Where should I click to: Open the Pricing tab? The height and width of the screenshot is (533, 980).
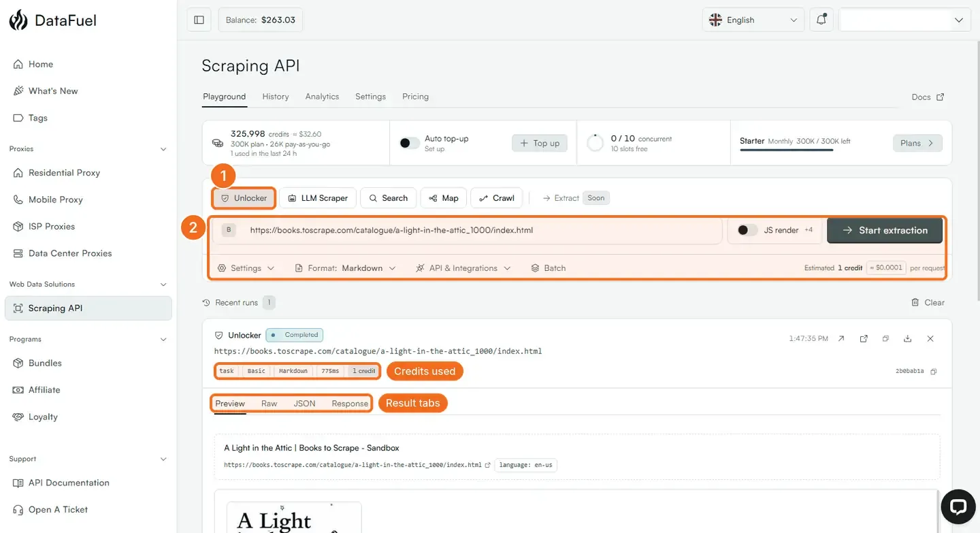pyautogui.click(x=415, y=97)
